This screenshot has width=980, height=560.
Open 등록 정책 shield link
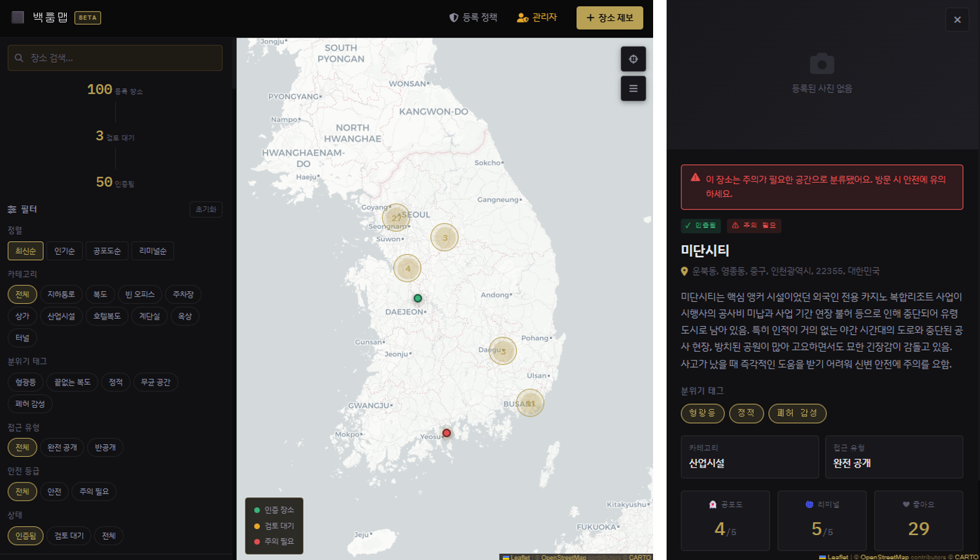click(x=473, y=18)
